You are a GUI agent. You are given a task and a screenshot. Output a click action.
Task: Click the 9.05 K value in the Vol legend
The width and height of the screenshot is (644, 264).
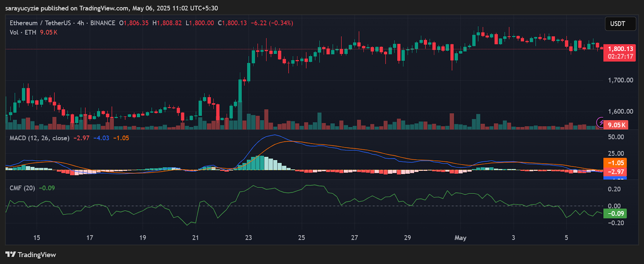click(x=49, y=32)
